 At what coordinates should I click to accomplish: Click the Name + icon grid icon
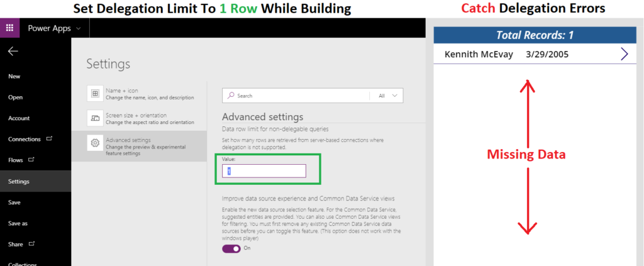pyautogui.click(x=95, y=94)
